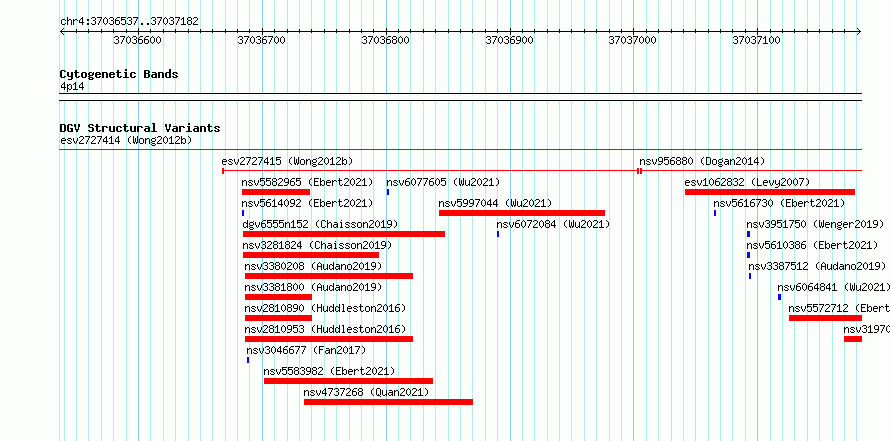Open nsv6077605 (Wu2021) label

(x=443, y=182)
